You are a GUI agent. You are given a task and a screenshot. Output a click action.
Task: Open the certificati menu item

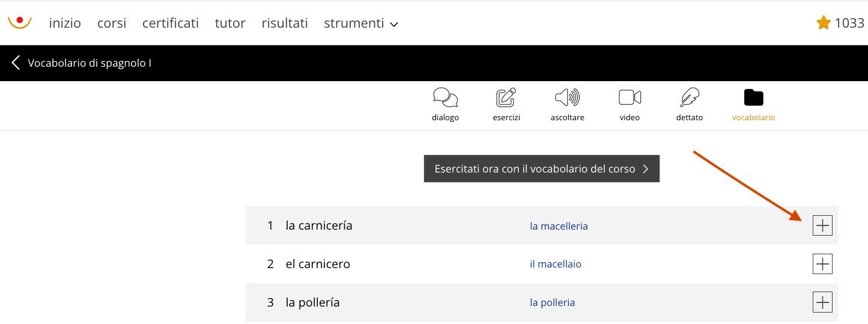coord(171,23)
